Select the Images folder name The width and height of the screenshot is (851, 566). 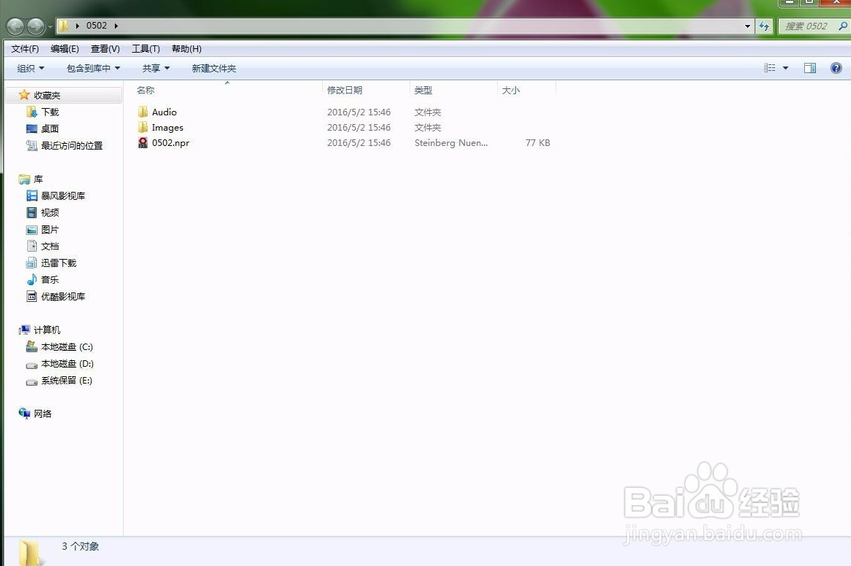(168, 128)
